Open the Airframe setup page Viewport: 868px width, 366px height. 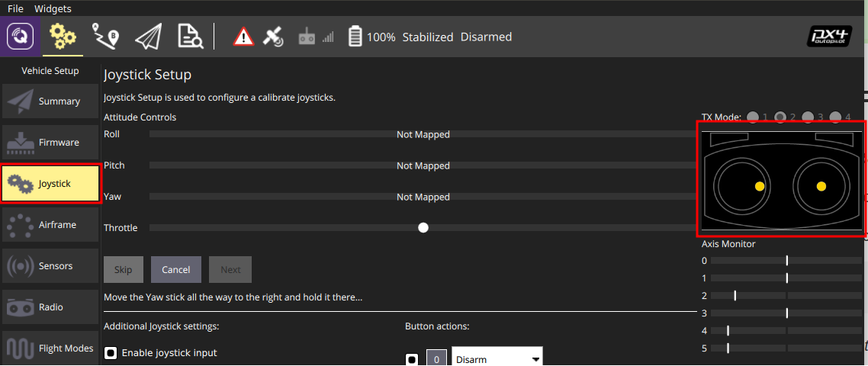pyautogui.click(x=50, y=225)
